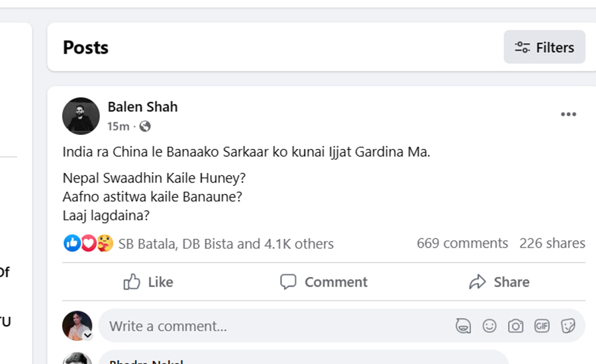This screenshot has width=596, height=364.
Task: Switch commenting profile via avatar arrow
Action: tap(87, 336)
